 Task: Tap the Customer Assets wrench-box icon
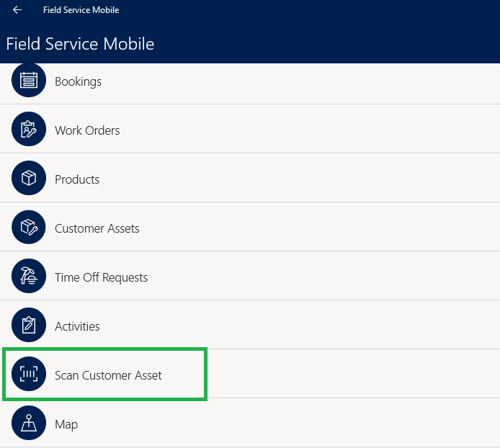coord(29,227)
